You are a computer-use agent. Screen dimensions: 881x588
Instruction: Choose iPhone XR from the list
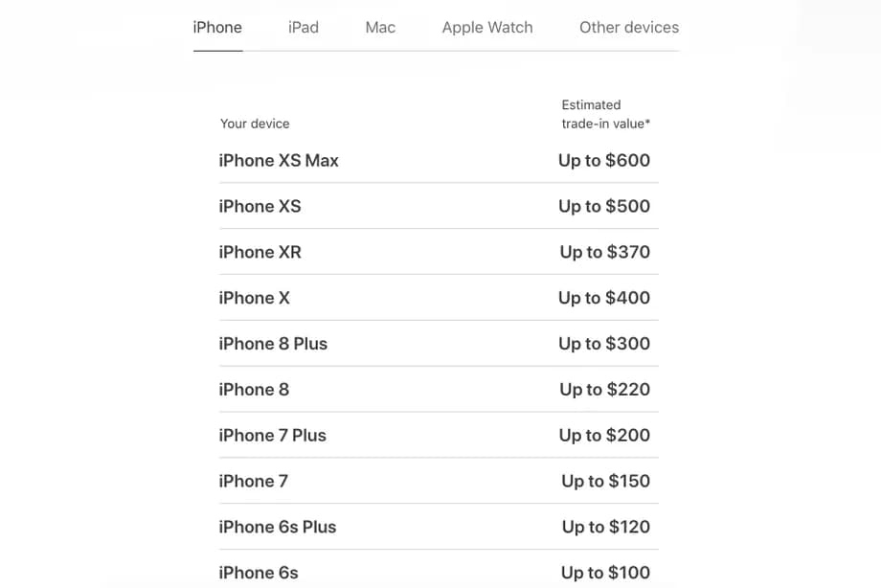coord(260,253)
